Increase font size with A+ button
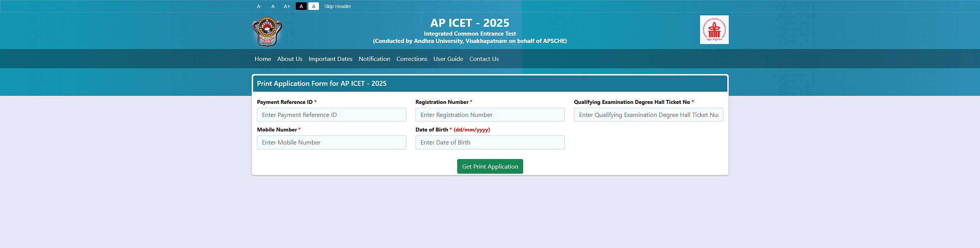 pos(287,6)
